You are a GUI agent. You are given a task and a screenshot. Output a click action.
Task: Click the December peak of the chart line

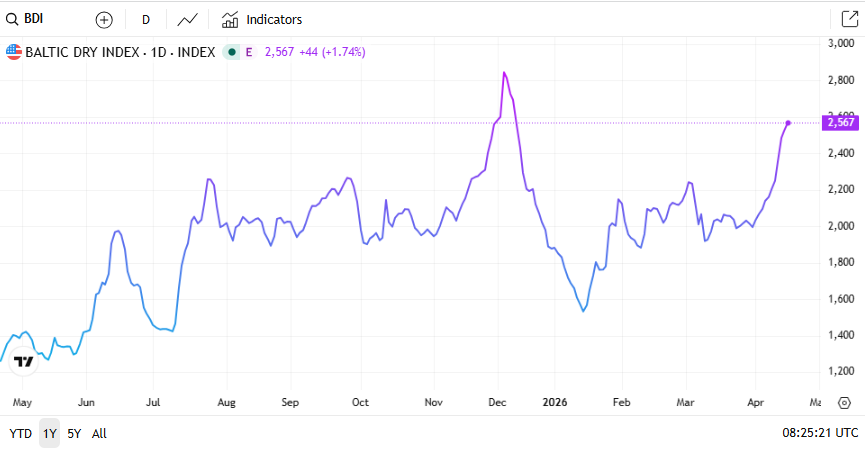point(505,73)
